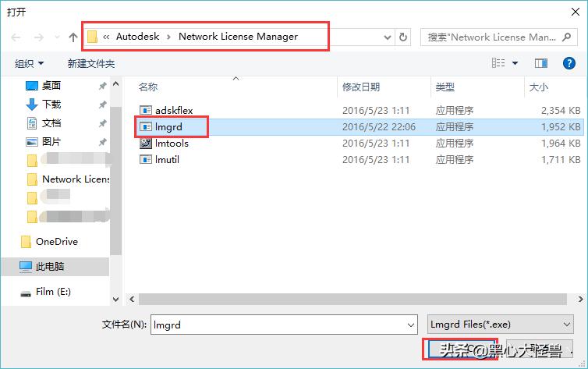
Task: Select 图片 in navigation pane
Action: 51,141
